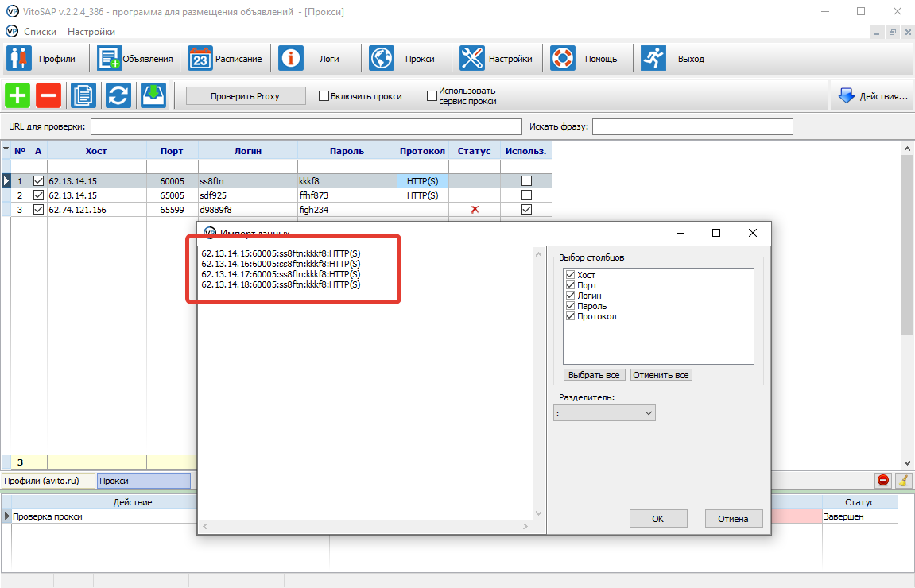Click the URL для проверки input field
Viewport: 915px width, 588px height.
[x=306, y=127]
